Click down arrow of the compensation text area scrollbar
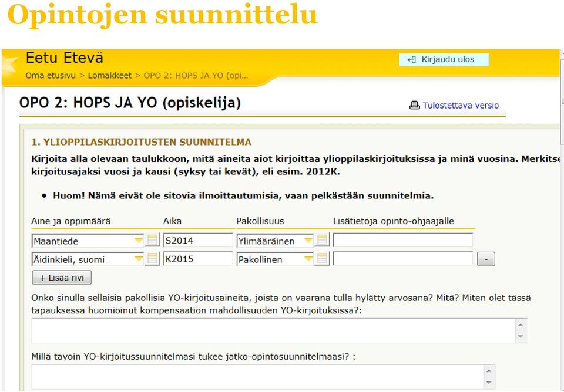 [521, 337]
